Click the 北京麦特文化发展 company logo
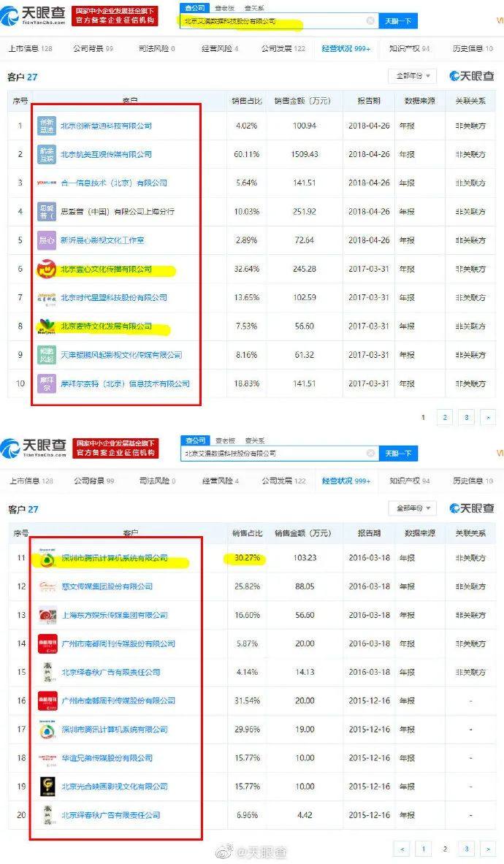Screen dimensions: 504x864 tap(47, 326)
